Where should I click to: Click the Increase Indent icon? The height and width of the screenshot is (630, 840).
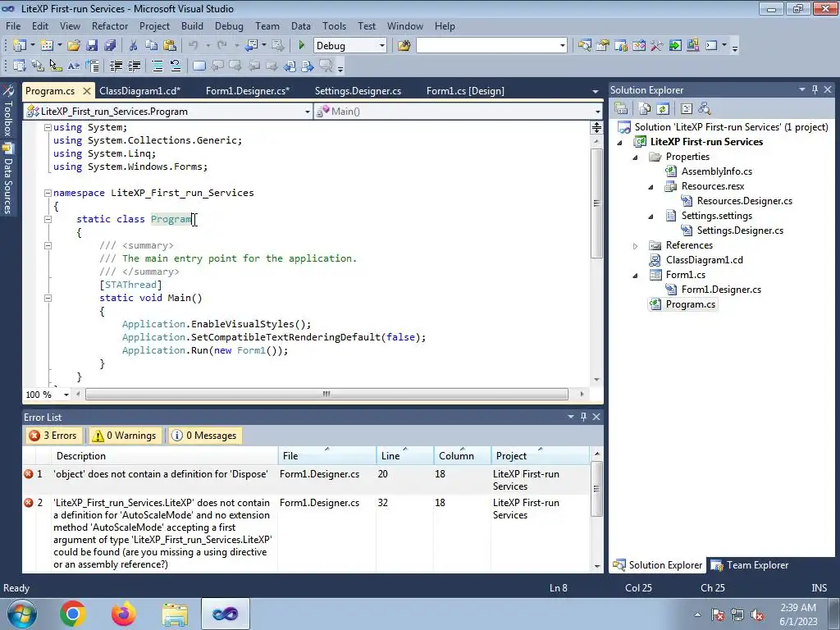[134, 66]
